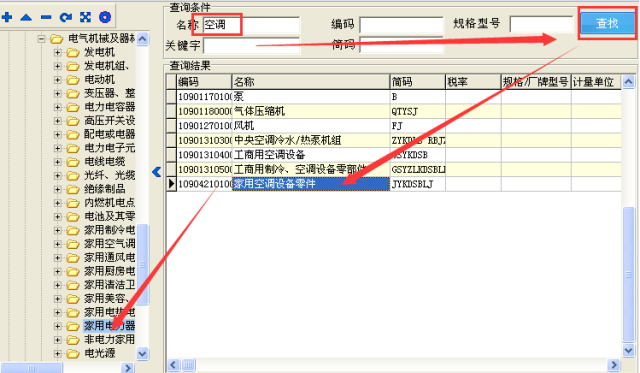Focus the 编码 input field
The image size is (640, 373).
(x=401, y=25)
